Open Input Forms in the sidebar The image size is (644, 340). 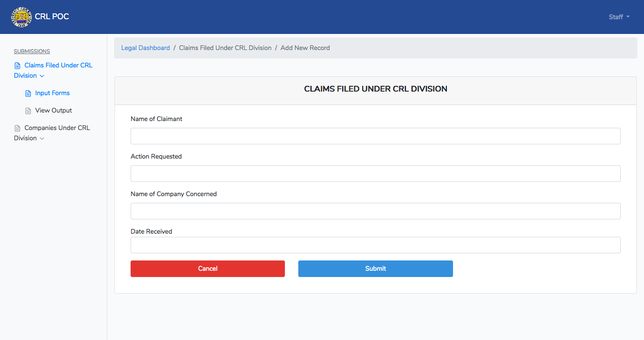click(52, 93)
